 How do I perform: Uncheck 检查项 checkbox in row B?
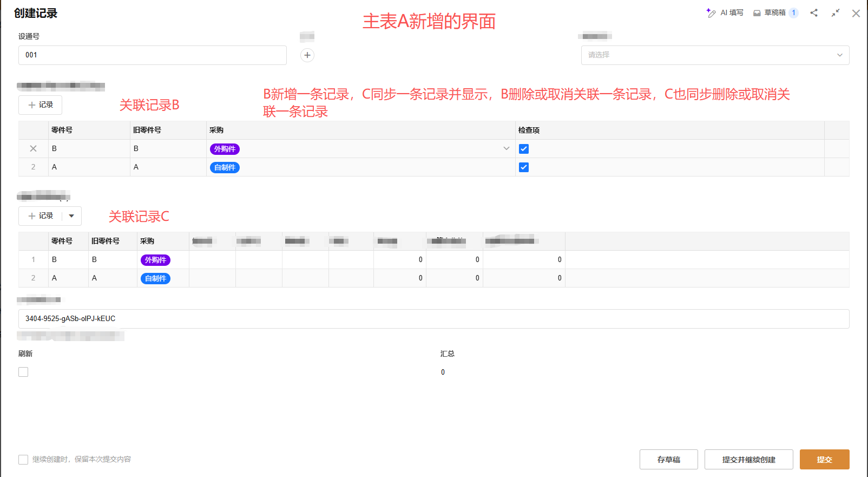[524, 149]
